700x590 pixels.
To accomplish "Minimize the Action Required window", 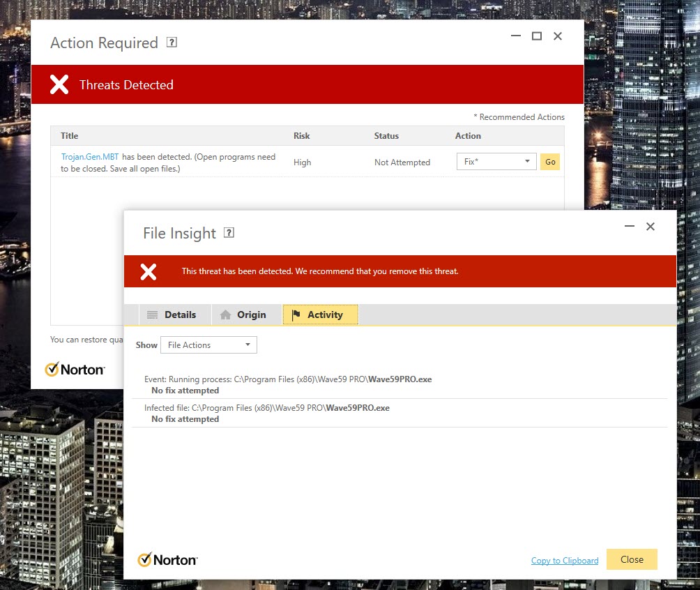I will point(516,36).
